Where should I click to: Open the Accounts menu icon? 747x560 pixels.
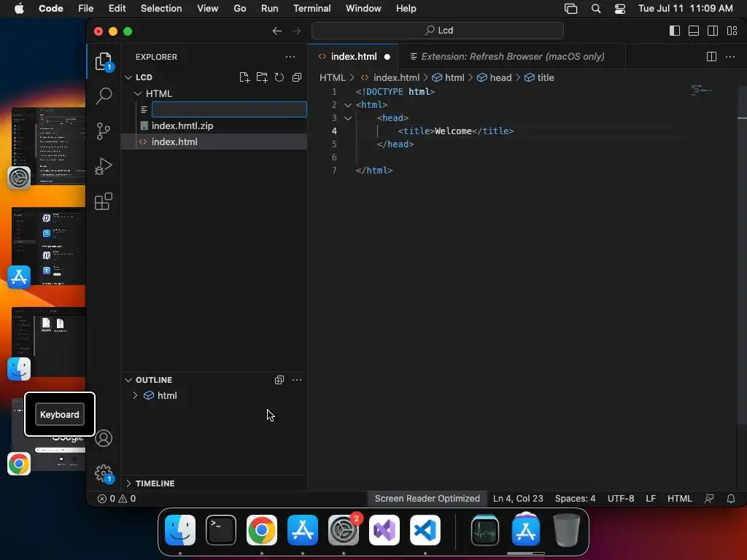click(104, 438)
